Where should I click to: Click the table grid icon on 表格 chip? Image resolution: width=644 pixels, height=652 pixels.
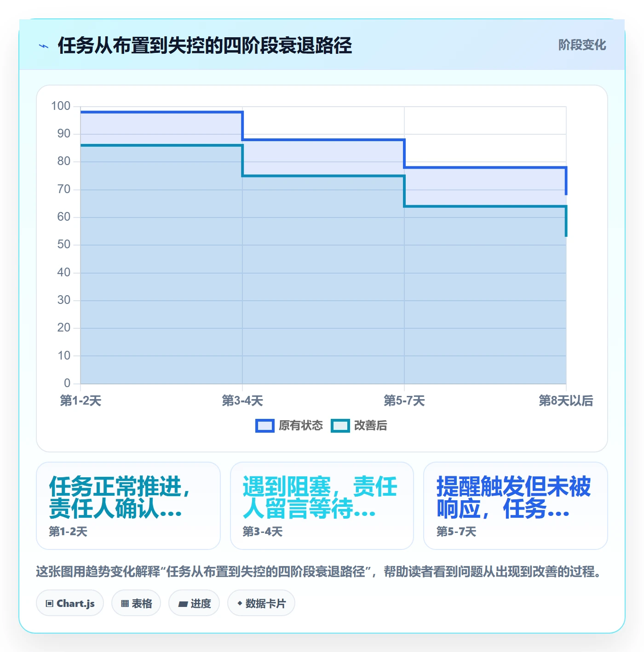coord(125,604)
